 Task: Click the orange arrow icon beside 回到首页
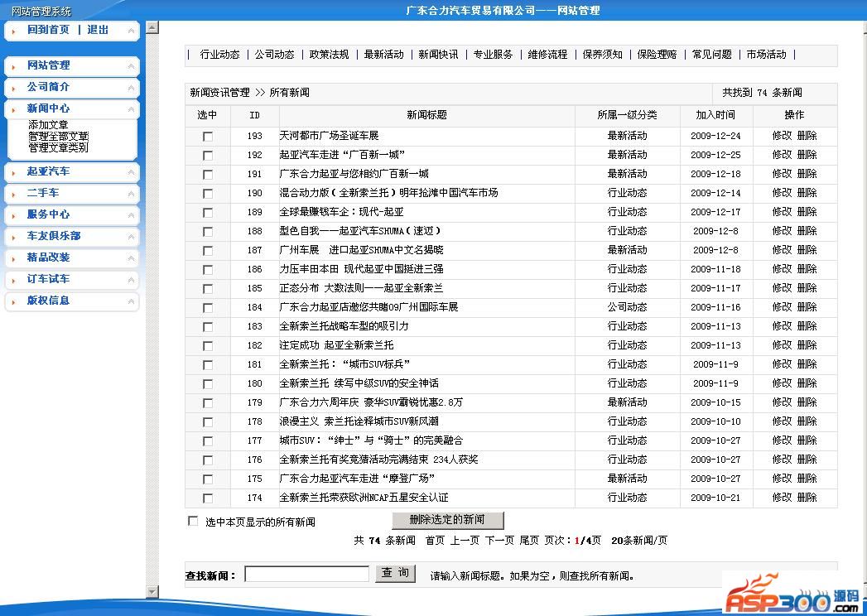coord(13,31)
